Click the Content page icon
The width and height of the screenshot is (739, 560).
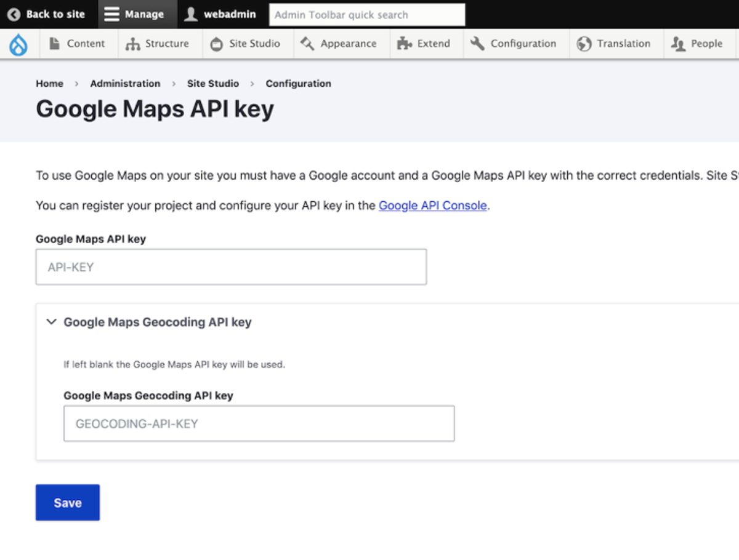(55, 44)
